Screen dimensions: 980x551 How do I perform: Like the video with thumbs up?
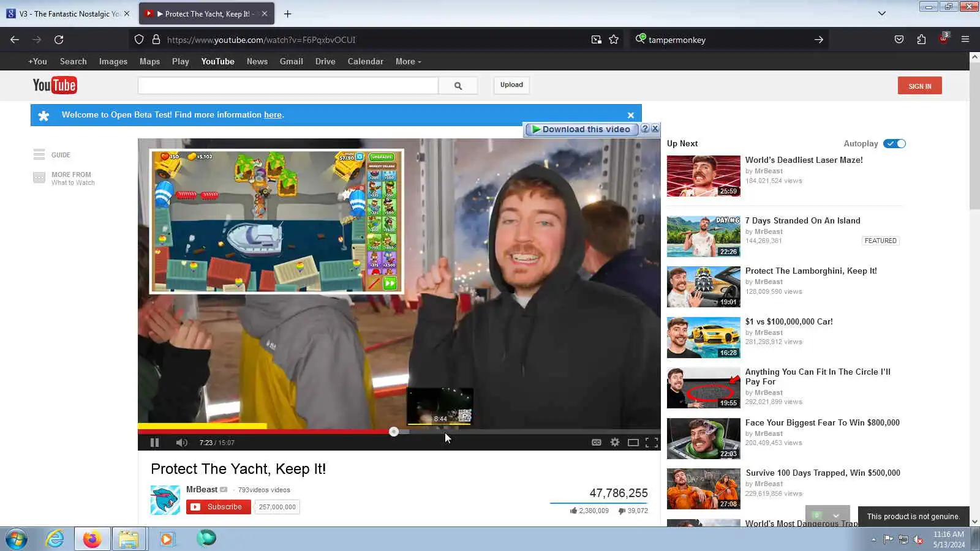coord(574,511)
